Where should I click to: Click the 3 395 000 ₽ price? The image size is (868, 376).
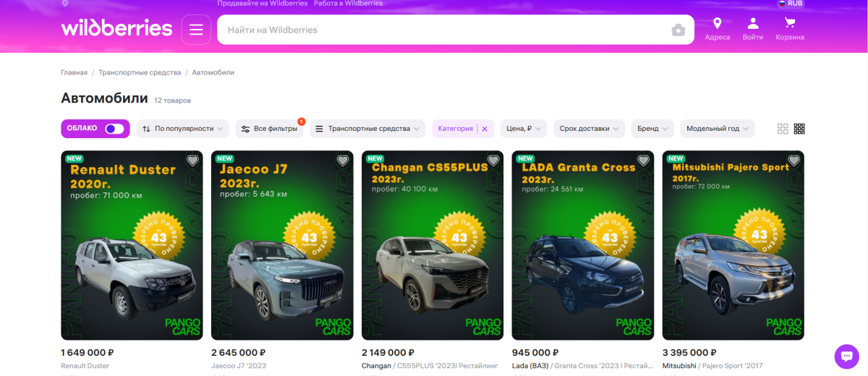click(x=690, y=352)
